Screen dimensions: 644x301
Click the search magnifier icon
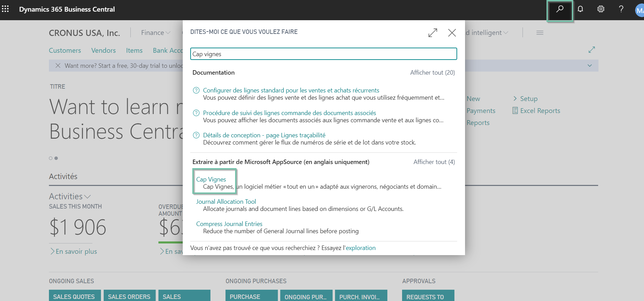tap(560, 9)
